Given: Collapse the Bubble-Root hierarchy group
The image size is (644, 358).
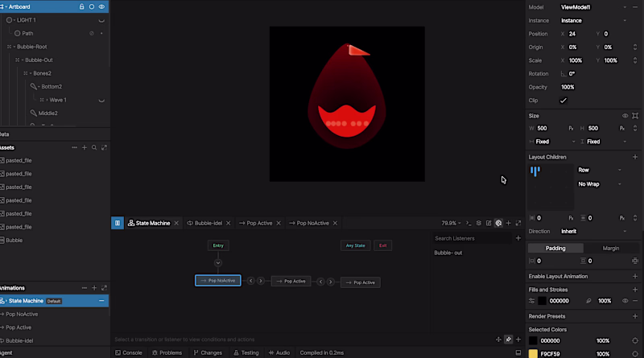Looking at the screenshot, I should [x=14, y=47].
